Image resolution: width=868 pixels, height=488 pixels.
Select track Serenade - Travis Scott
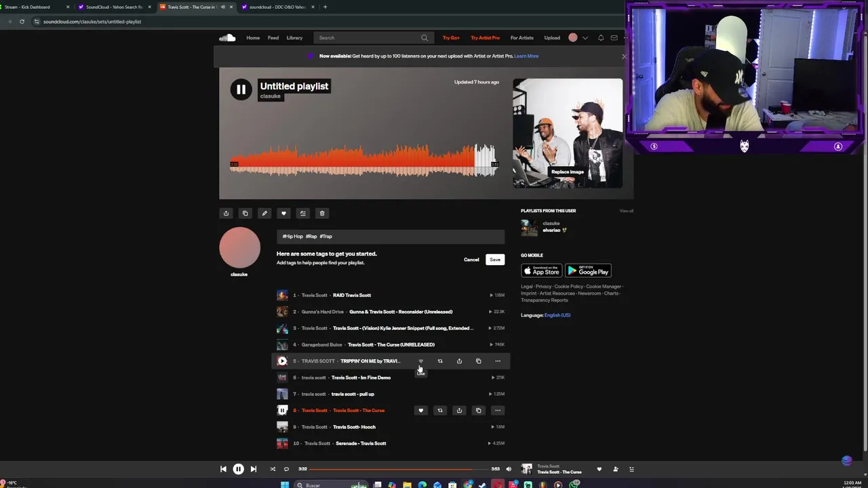[361, 443]
